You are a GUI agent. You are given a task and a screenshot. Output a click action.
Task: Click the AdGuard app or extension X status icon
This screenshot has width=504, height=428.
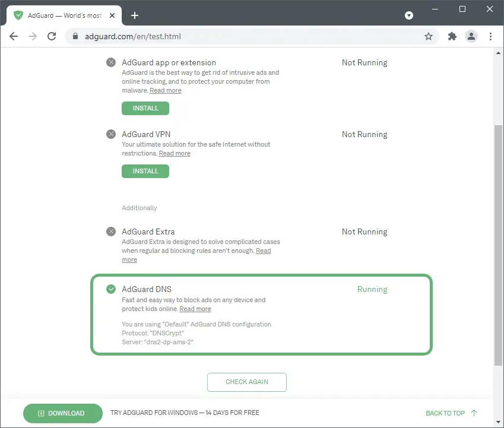click(x=111, y=62)
